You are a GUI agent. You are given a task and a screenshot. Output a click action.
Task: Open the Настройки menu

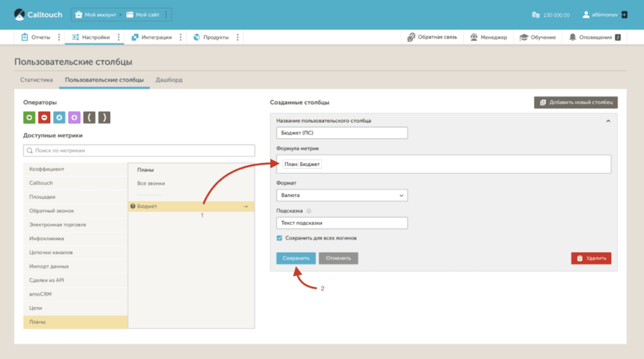(91, 37)
